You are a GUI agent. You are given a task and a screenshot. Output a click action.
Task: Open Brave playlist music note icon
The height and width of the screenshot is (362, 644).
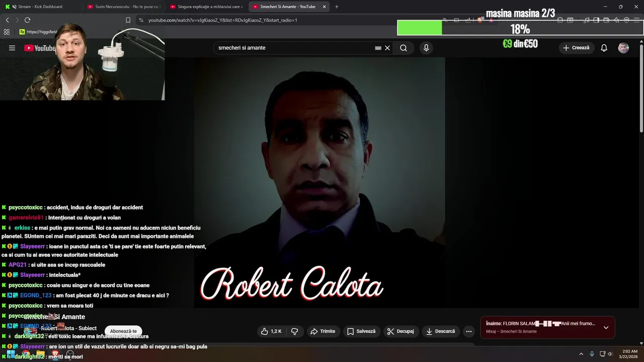[x=586, y=20]
